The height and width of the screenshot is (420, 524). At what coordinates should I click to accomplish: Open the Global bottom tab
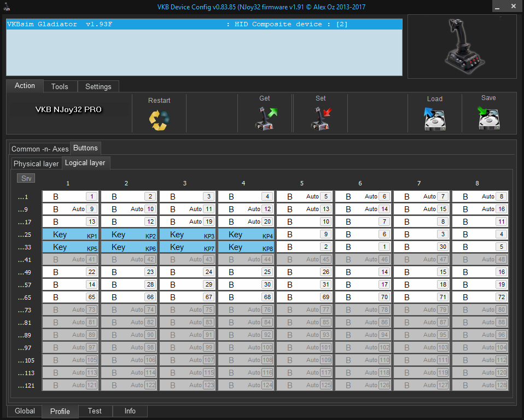25,411
